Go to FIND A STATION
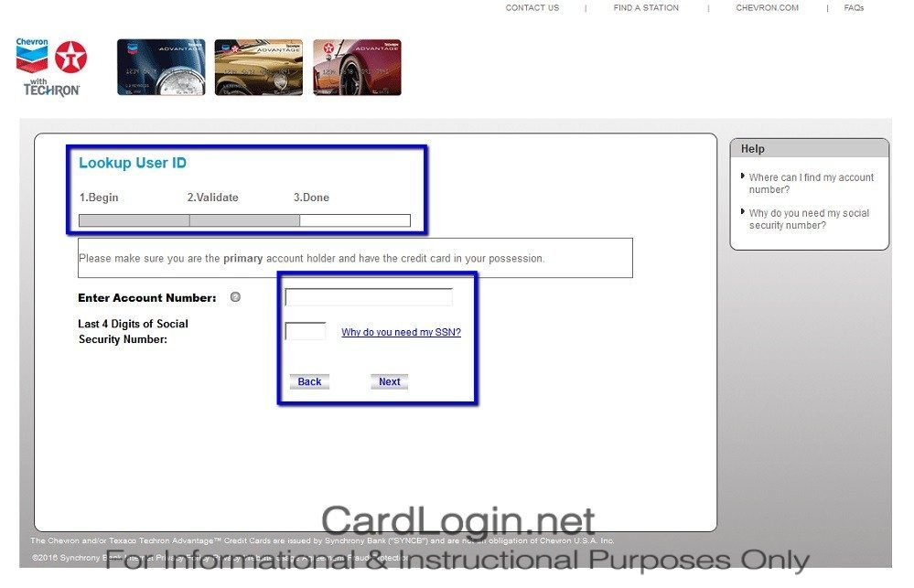This screenshot has width=914, height=588. [646, 8]
